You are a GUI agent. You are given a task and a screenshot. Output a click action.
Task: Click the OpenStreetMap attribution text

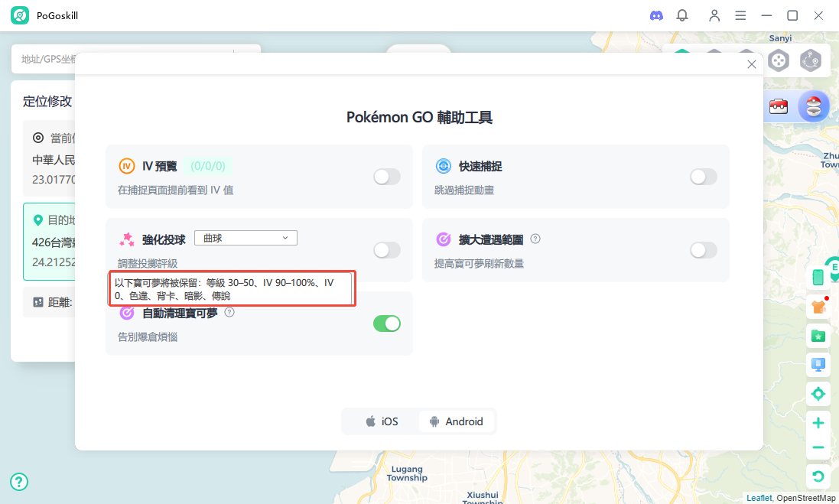(x=806, y=498)
